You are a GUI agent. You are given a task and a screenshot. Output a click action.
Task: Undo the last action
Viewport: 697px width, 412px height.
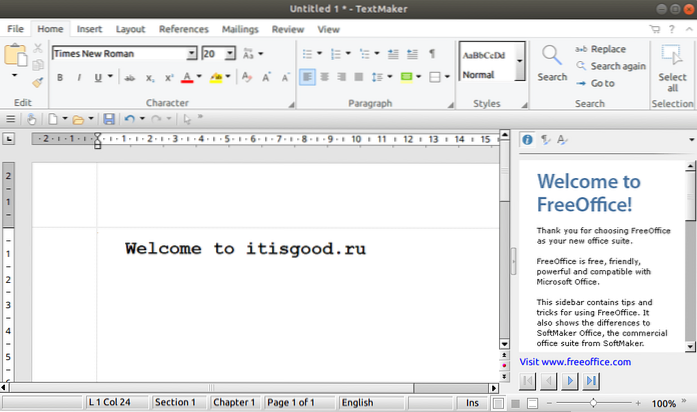[x=129, y=119]
